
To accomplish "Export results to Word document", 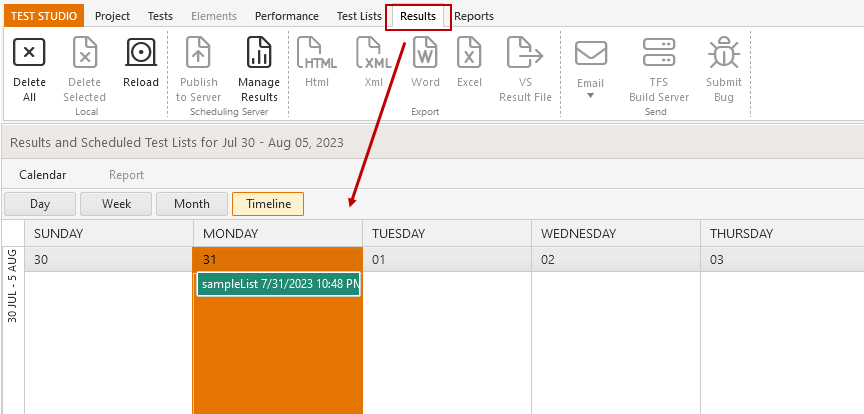I will point(425,52).
